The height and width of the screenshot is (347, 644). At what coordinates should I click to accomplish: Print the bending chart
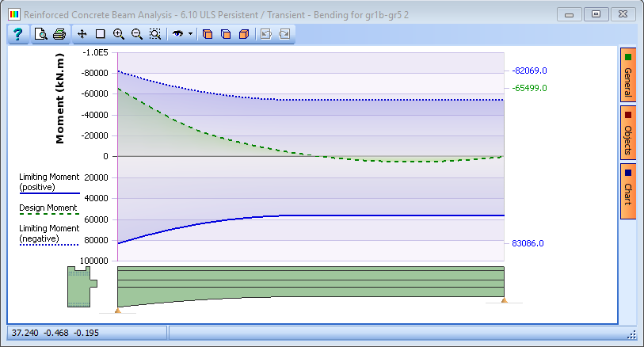(x=59, y=34)
